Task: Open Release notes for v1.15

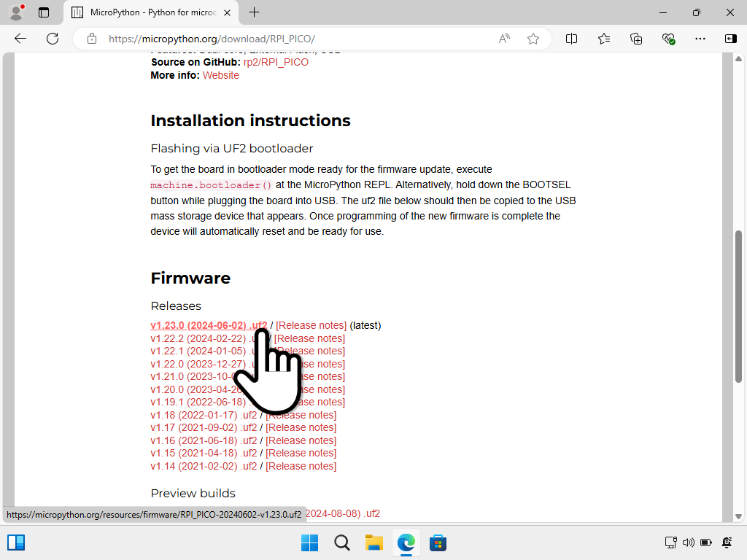Action: point(301,454)
